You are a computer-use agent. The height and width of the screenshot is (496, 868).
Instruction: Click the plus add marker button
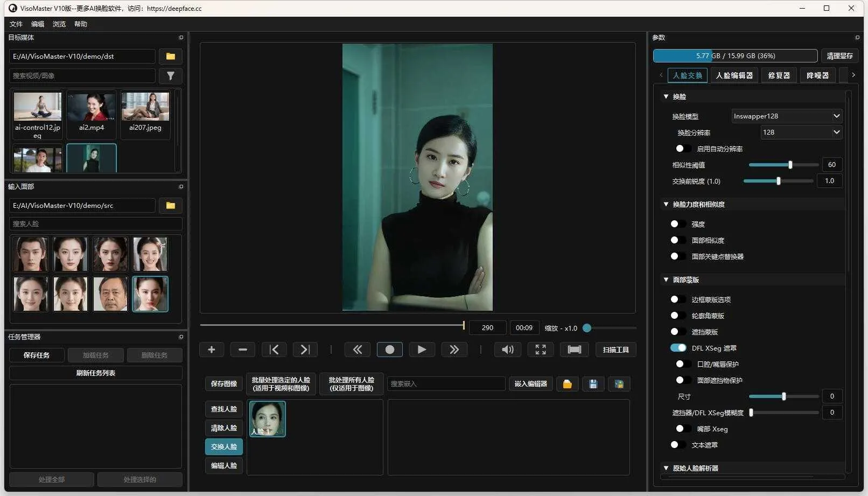(212, 350)
